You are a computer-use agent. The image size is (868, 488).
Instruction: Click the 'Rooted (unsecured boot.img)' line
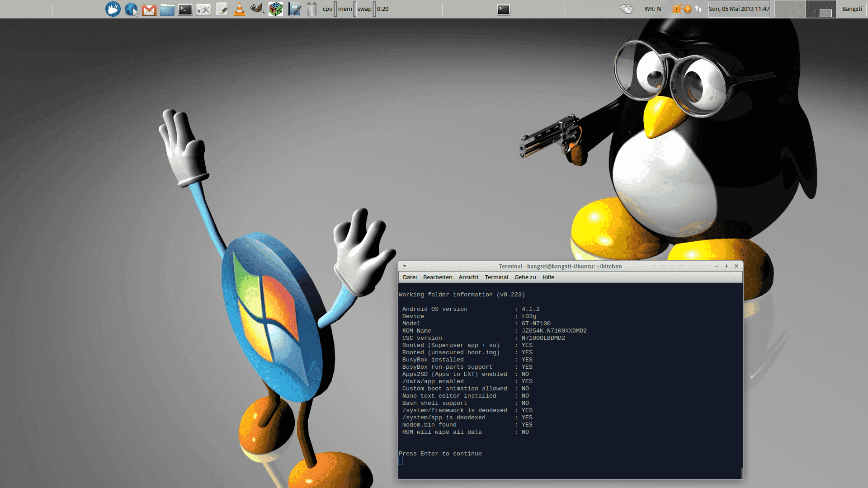[467, 352]
